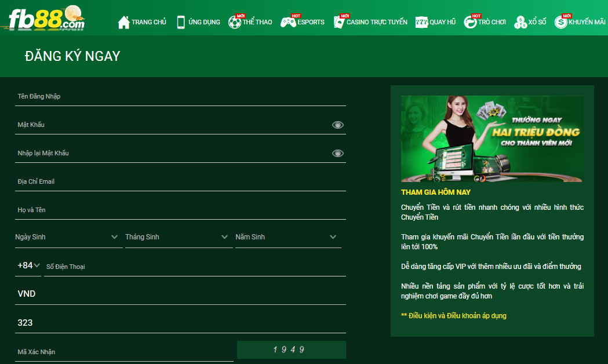The height and width of the screenshot is (364, 608).
Task: Open the +84 country code selector
Action: pyautogui.click(x=28, y=265)
